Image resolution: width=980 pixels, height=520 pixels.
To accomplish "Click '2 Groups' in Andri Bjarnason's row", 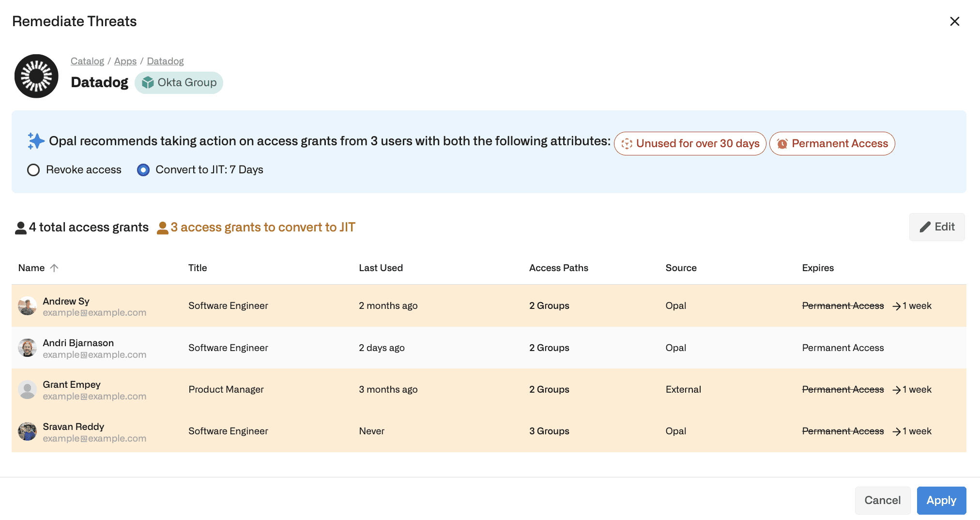I will coord(549,348).
